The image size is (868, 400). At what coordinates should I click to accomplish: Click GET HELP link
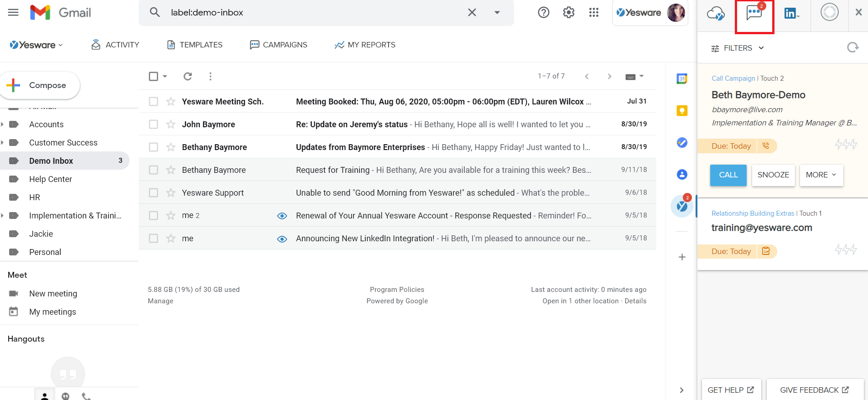[731, 390]
